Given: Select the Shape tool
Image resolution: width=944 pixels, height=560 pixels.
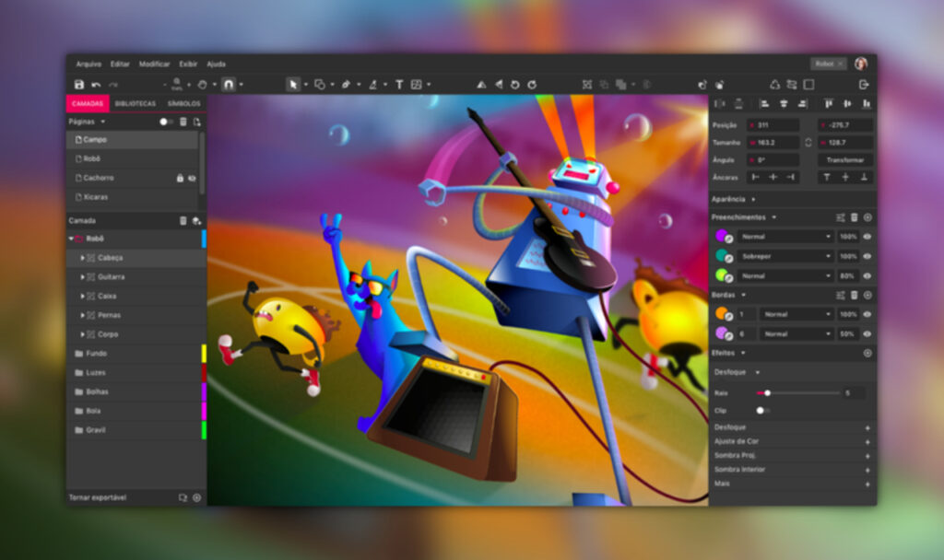Looking at the screenshot, I should [x=320, y=85].
